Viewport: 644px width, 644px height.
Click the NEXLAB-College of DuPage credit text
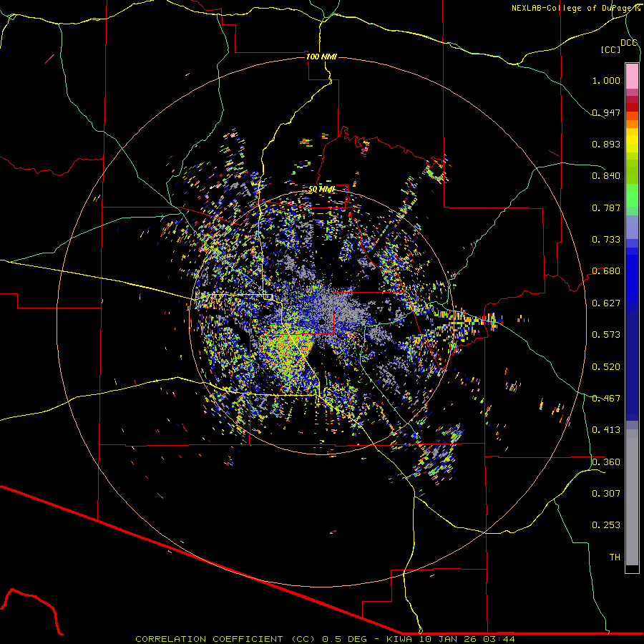575,8
